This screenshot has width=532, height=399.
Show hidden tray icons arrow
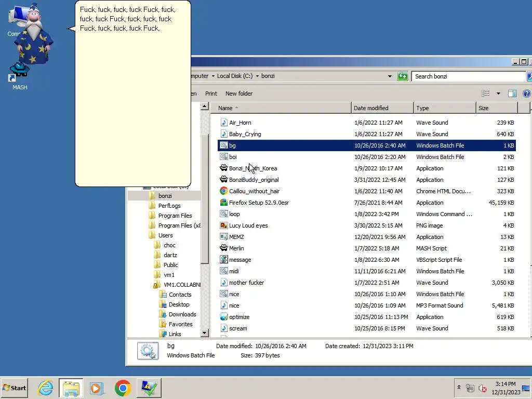[x=459, y=387]
